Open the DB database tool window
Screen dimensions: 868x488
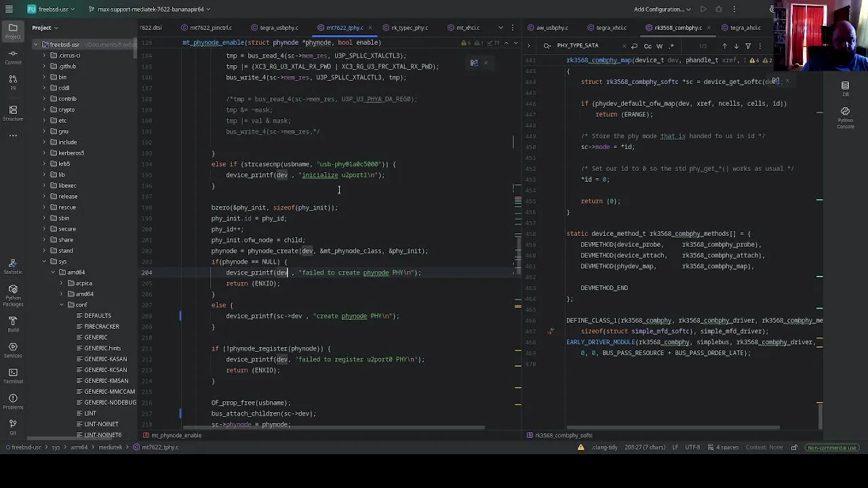[x=845, y=88]
